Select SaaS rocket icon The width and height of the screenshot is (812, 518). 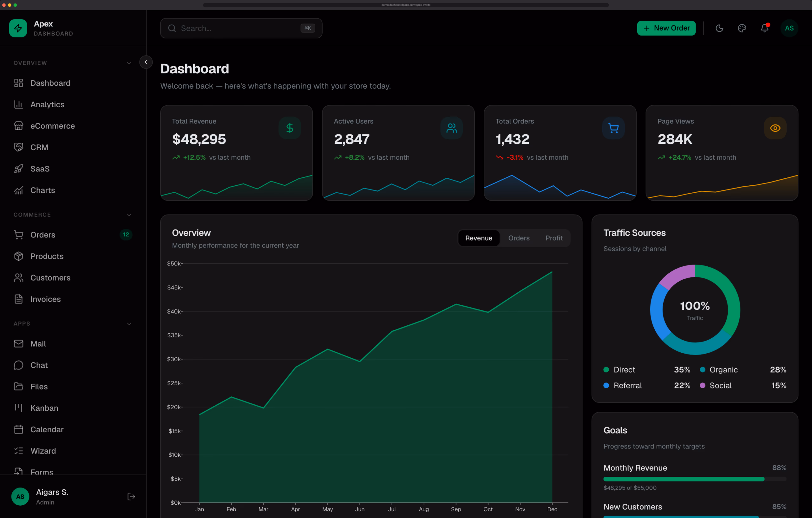tap(18, 169)
